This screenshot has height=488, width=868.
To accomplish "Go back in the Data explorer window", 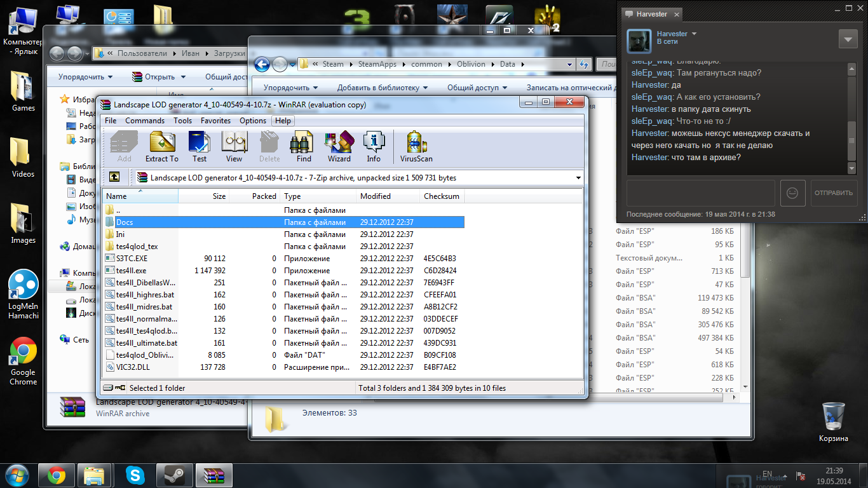I will pyautogui.click(x=262, y=64).
